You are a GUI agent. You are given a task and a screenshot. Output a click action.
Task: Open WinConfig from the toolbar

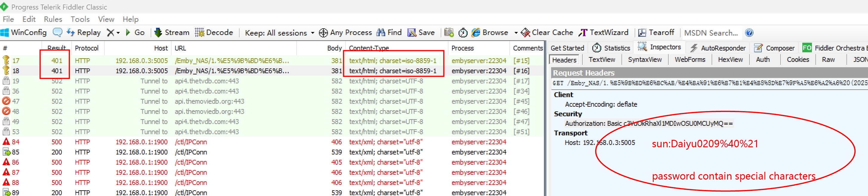[x=24, y=33]
